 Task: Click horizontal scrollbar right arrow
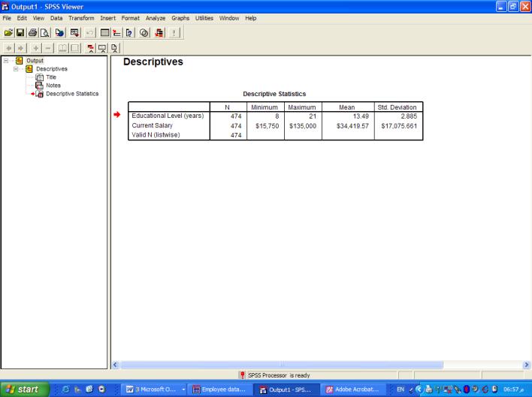526,365
